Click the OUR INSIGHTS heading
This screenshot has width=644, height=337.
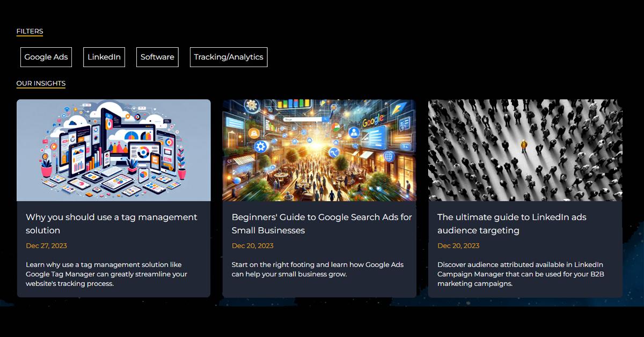(41, 83)
